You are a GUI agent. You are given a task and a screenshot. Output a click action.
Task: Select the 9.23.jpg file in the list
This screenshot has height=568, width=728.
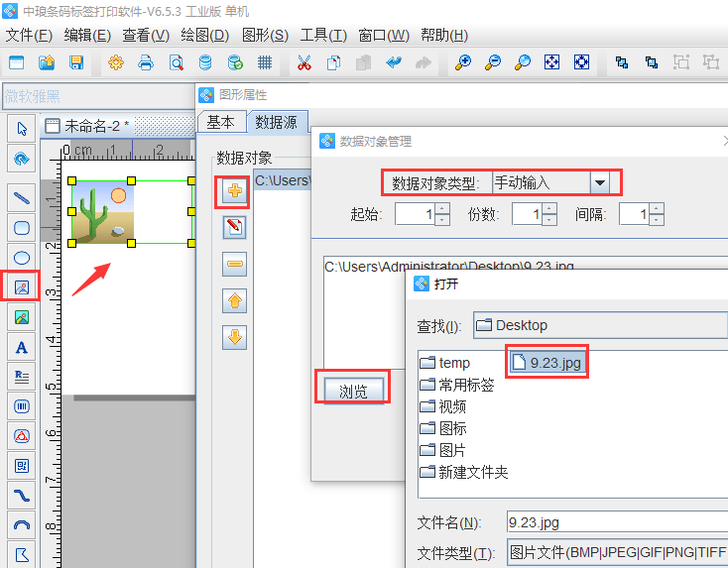tap(546, 363)
